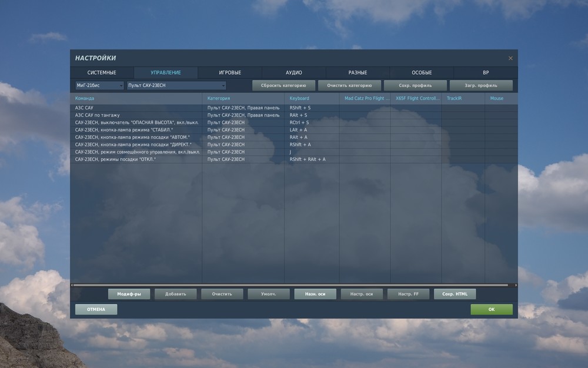The image size is (588, 368).
Task: Click the RShift + RAlt + A binding cell
Action: pos(312,159)
